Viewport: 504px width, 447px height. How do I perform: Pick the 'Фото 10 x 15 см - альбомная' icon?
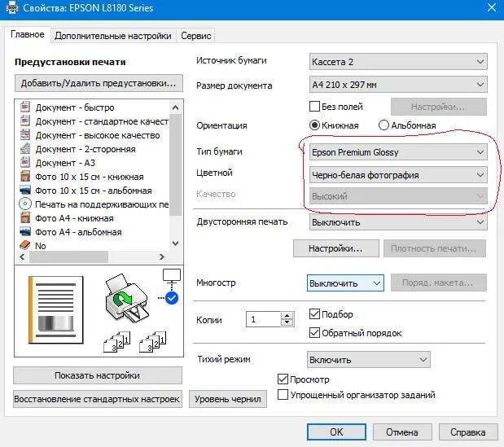(25, 190)
